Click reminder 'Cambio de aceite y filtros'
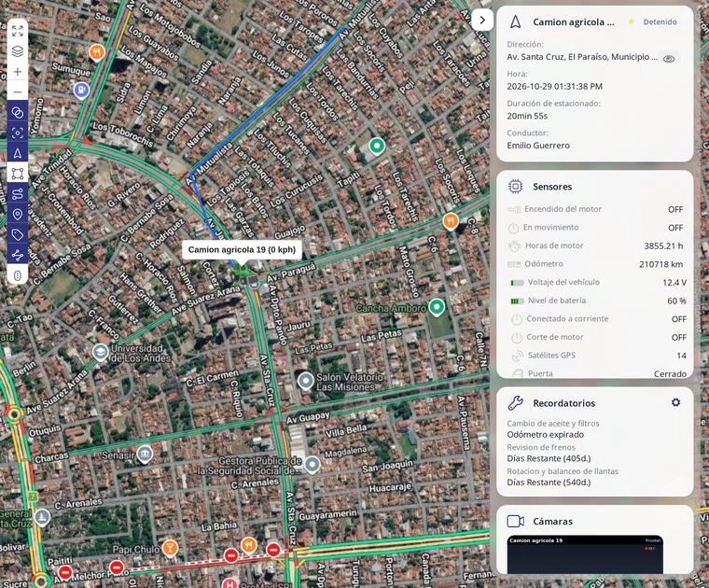709x588 pixels. pos(553,424)
